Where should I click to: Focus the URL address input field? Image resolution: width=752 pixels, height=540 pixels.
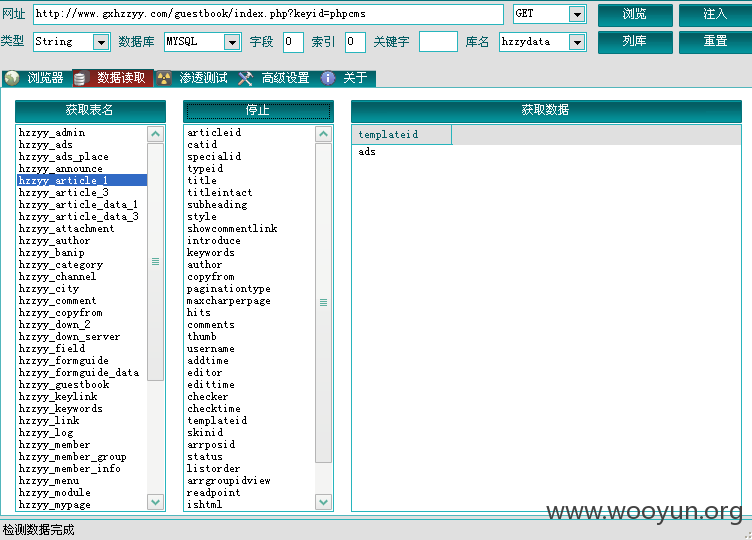tap(268, 14)
